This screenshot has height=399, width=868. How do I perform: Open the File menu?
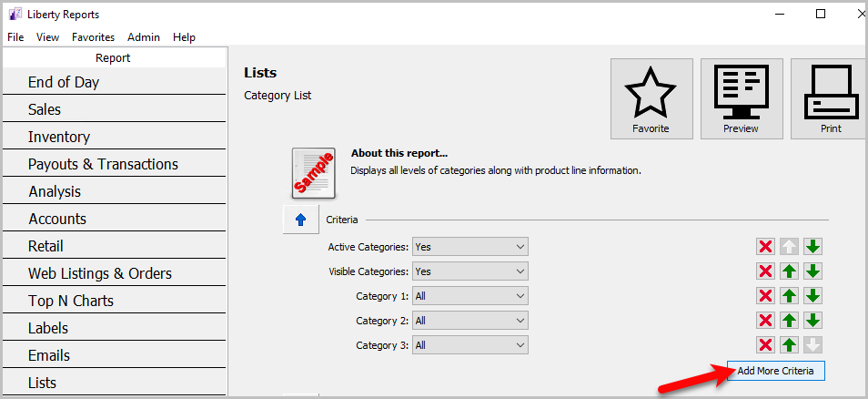tap(15, 37)
